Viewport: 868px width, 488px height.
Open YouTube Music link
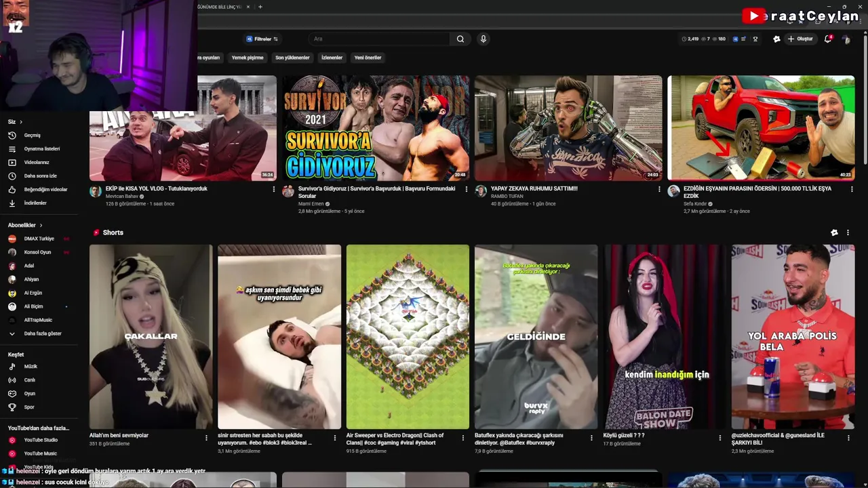coord(34,453)
